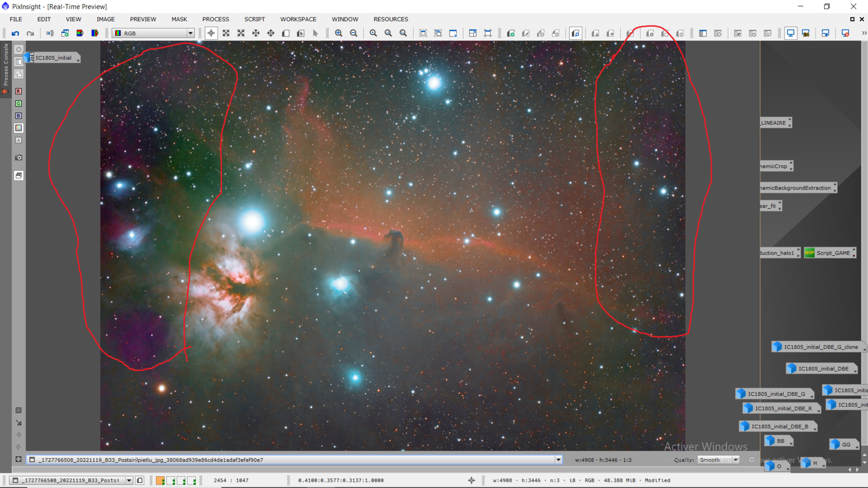Open the channel display mode RGB dropdown
The image size is (868, 488).
pyautogui.click(x=154, y=34)
